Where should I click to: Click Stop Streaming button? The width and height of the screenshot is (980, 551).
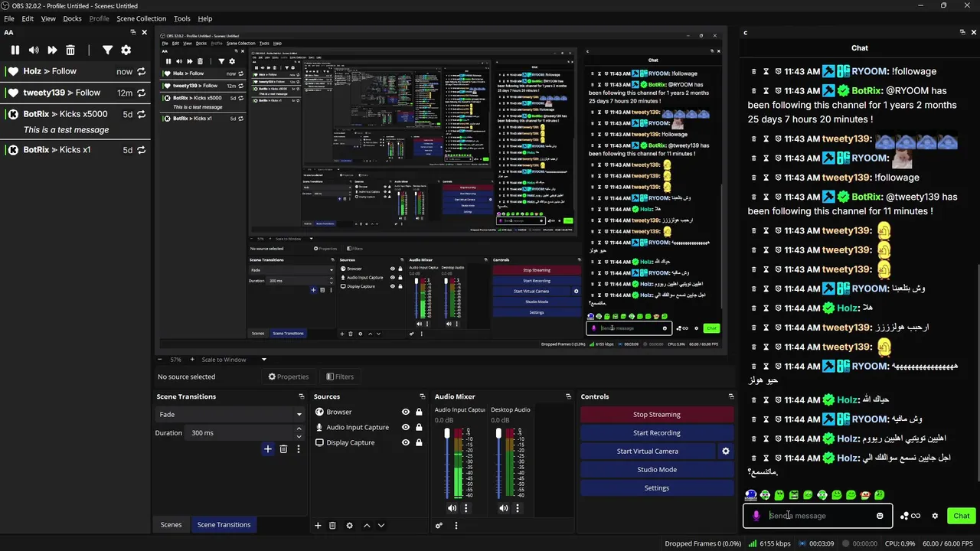tap(657, 415)
